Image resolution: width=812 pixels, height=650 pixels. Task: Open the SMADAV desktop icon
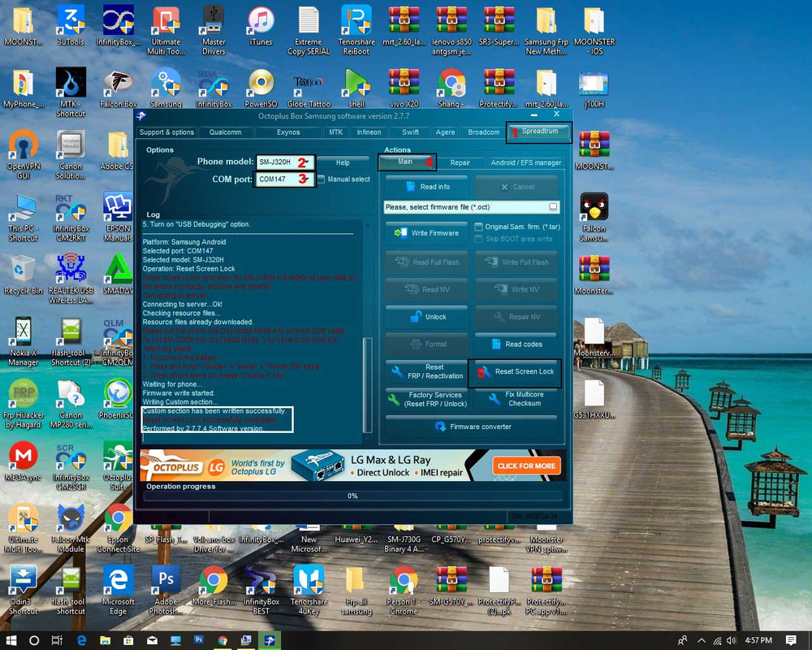118,275
